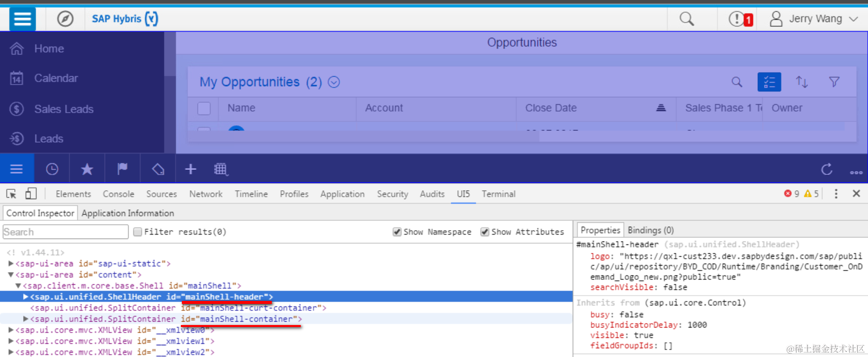Open the recent history clock icon
The image size is (868, 357).
point(52,169)
